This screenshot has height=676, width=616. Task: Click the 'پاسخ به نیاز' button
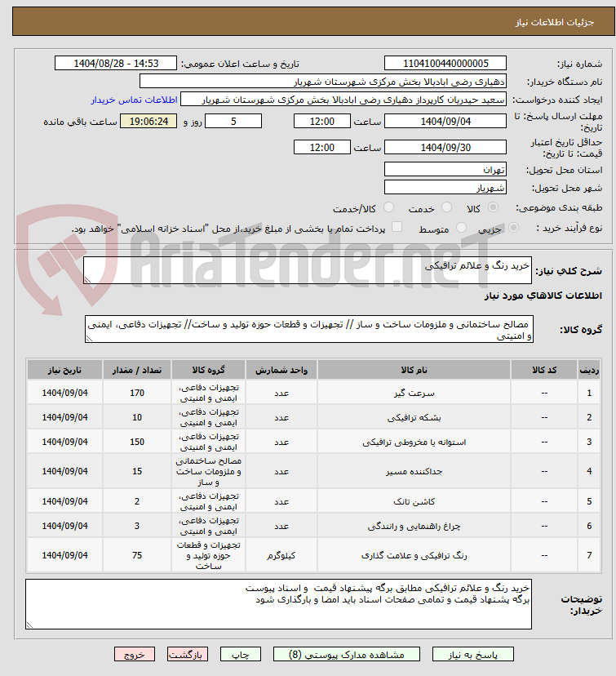coord(473,654)
